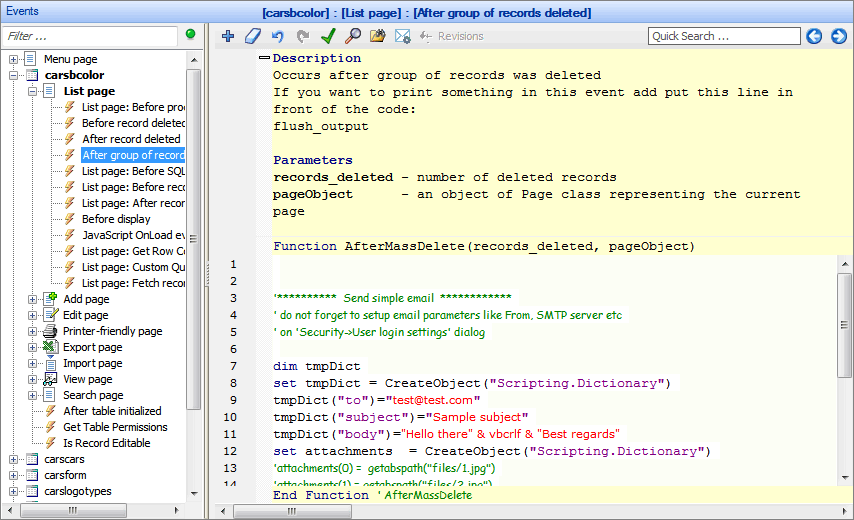Expand the View page node
The image size is (854, 520).
[33, 380]
